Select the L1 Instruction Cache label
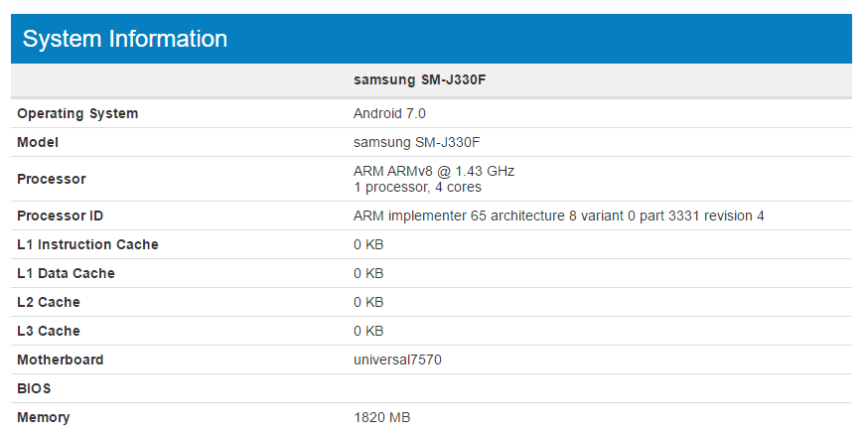 pos(87,245)
